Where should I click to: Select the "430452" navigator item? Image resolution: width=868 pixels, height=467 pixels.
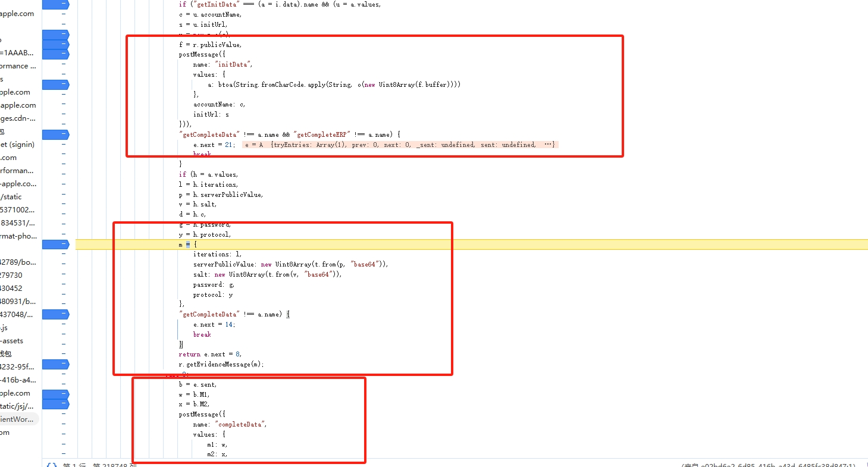[11, 289]
